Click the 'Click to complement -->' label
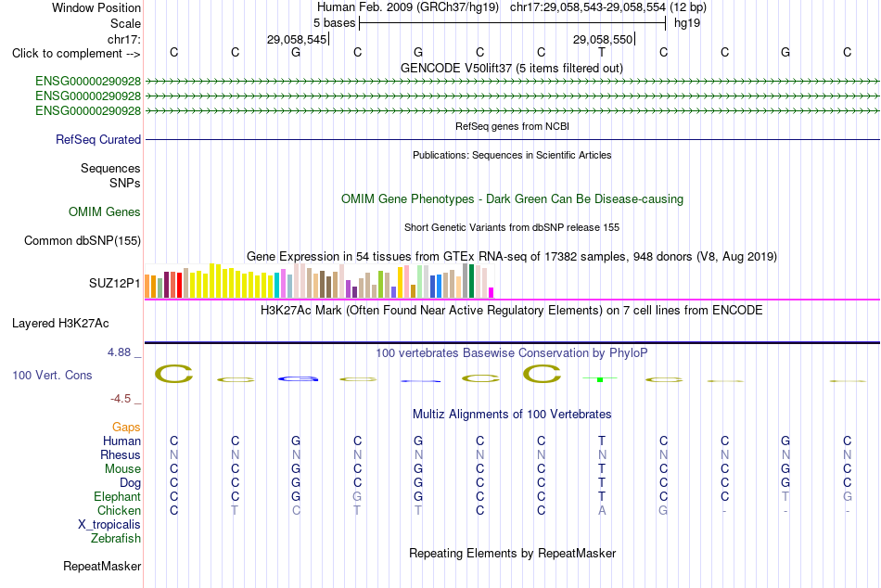This screenshot has width=881, height=588. click(76, 54)
